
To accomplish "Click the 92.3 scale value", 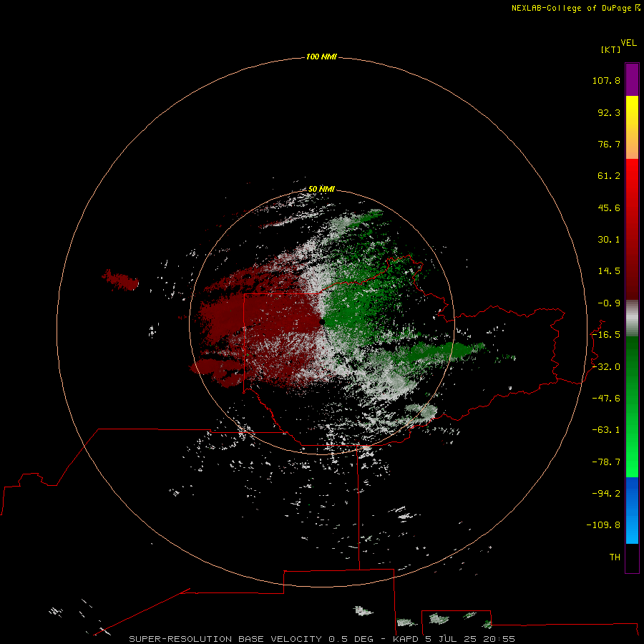I will pyautogui.click(x=609, y=112).
